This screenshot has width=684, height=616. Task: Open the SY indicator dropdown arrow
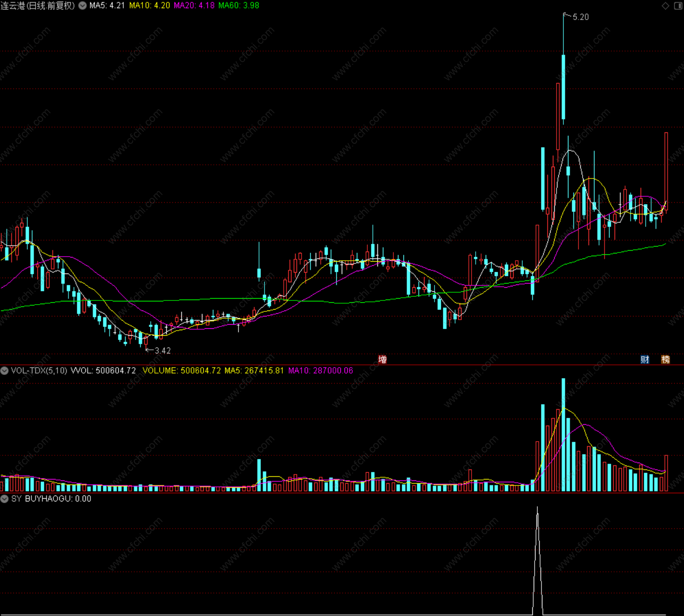pyautogui.click(x=5, y=499)
